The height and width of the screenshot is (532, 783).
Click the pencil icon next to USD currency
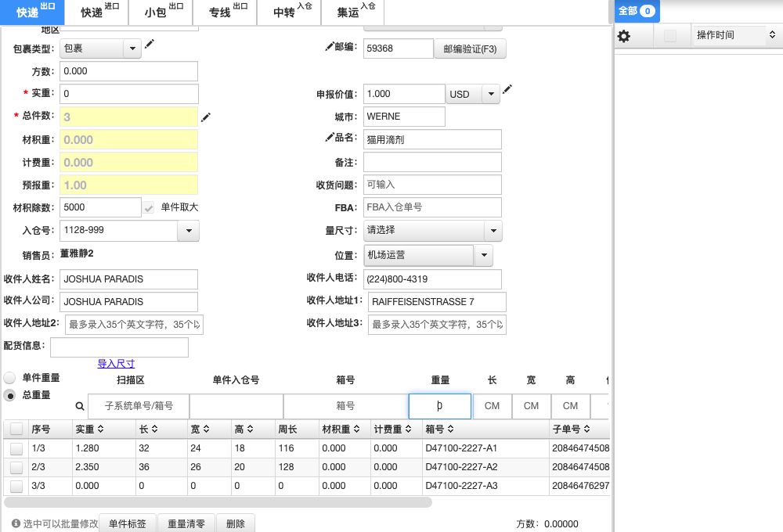click(507, 89)
